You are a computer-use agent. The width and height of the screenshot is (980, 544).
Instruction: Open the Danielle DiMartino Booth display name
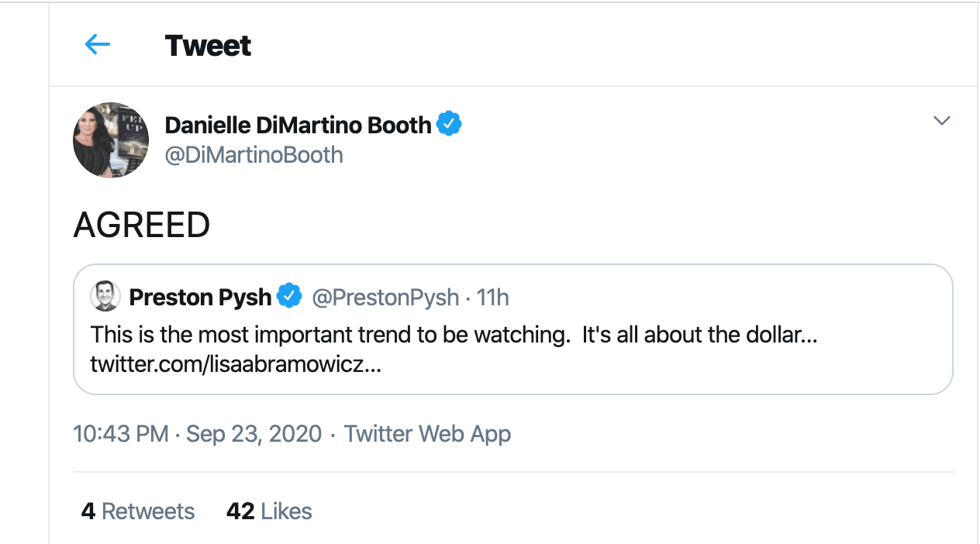pos(298,125)
